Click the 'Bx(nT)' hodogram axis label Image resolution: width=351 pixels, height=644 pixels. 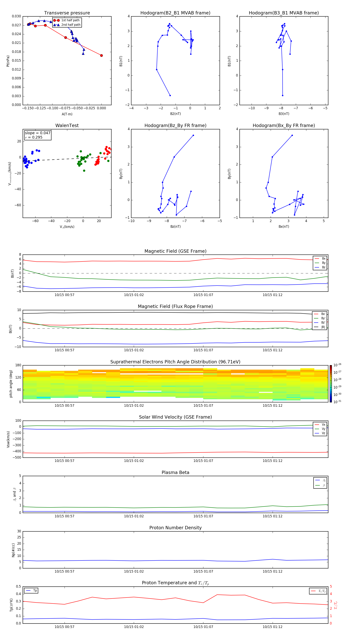point(284,227)
